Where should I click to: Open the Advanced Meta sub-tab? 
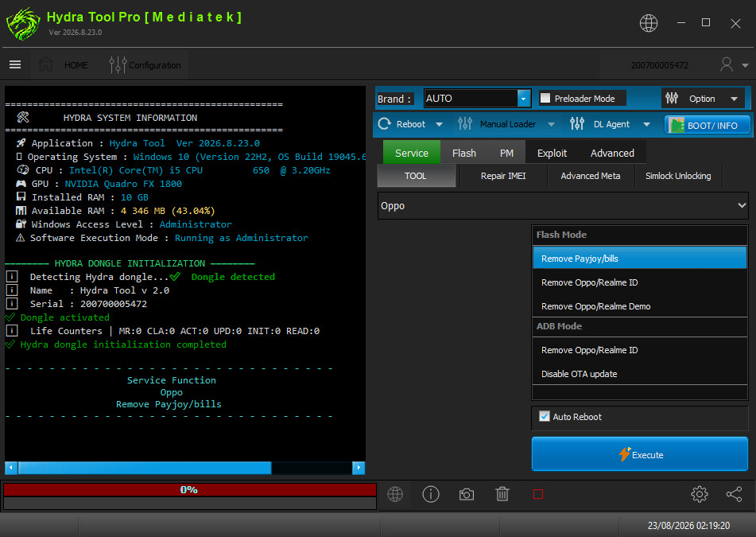click(x=590, y=176)
